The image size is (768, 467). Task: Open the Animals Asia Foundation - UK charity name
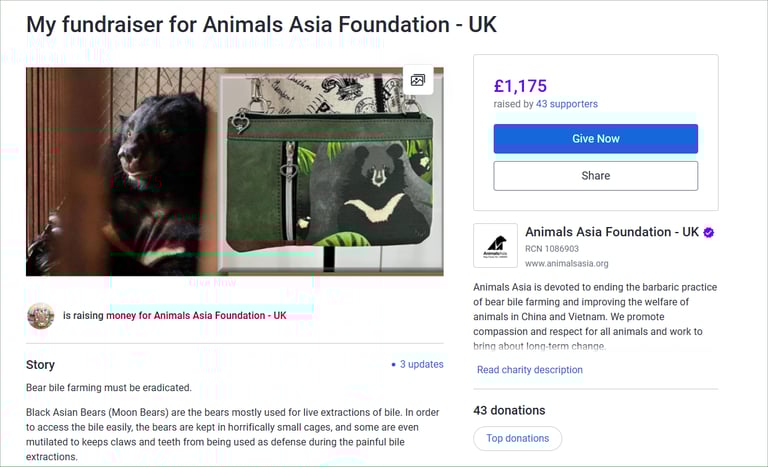(x=612, y=232)
